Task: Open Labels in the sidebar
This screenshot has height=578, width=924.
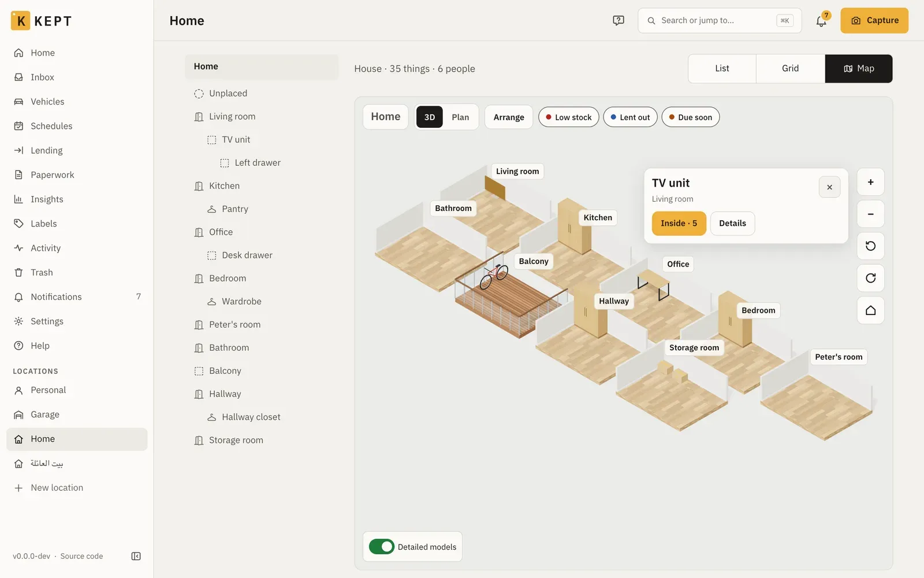Action: coord(77,224)
